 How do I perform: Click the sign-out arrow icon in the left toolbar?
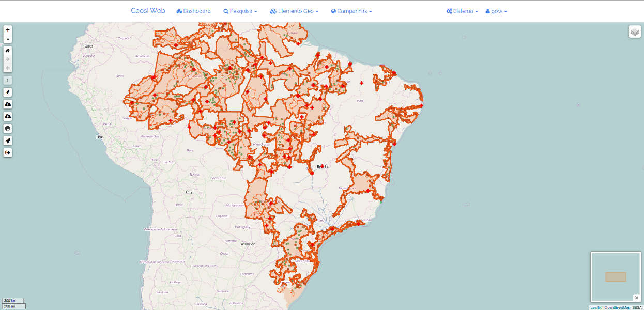(8, 152)
